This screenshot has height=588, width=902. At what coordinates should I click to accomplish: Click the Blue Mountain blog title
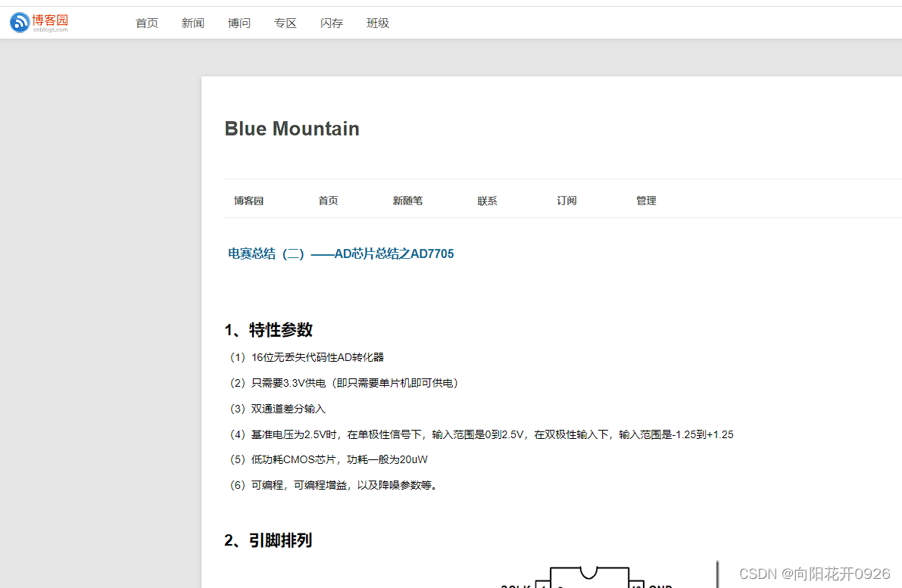tap(292, 129)
